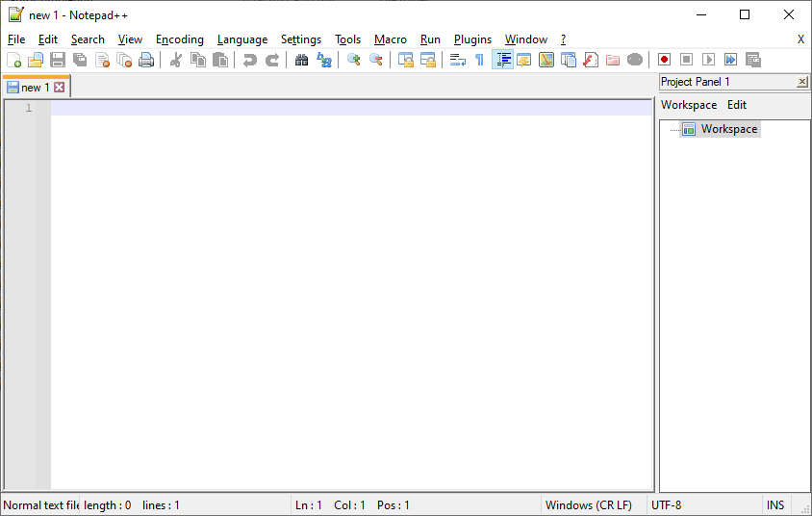Open Find with the binoculars icon
Viewport: 812px width, 516px height.
click(301, 60)
